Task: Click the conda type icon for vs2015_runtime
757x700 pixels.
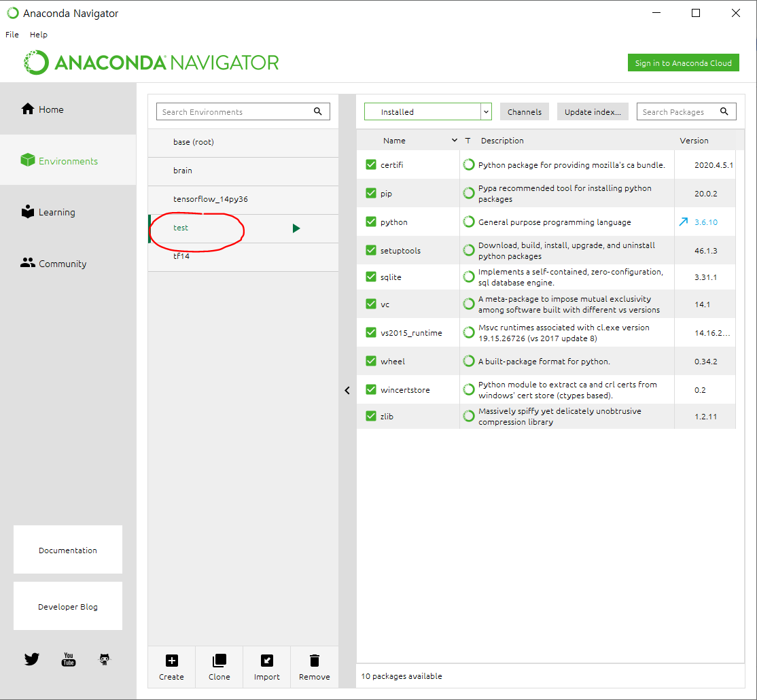Action: (468, 332)
